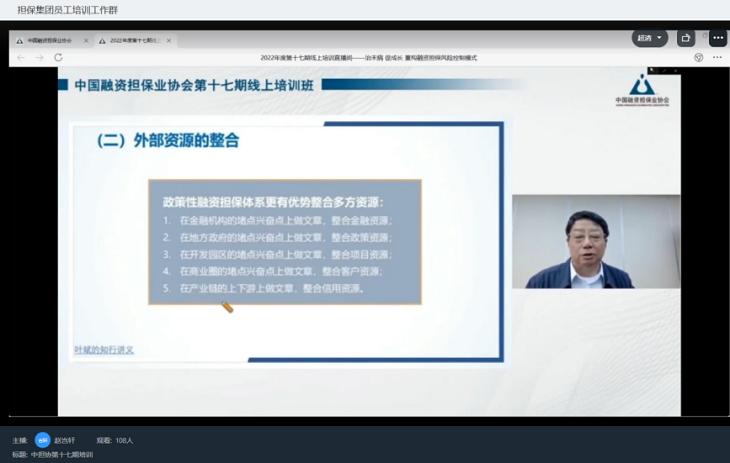The width and height of the screenshot is (730, 463).
Task: Click the slide heading (二) 外部资源的整合
Action: pos(168,140)
